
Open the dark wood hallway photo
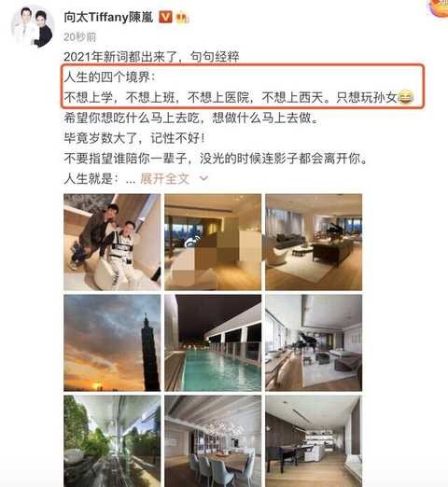pos(314,441)
